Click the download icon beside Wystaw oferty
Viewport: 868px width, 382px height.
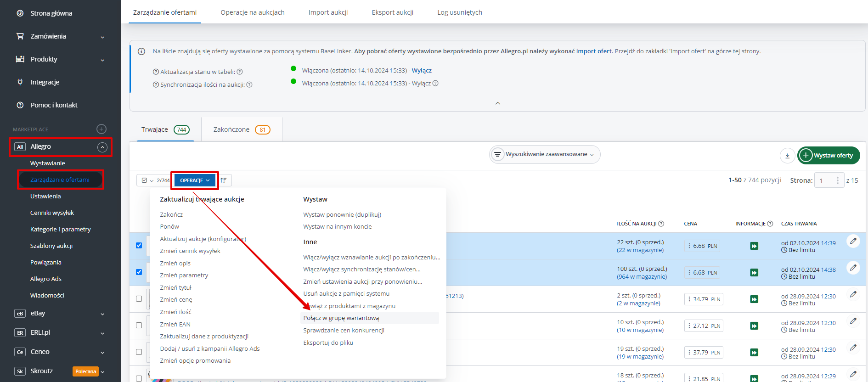point(787,156)
